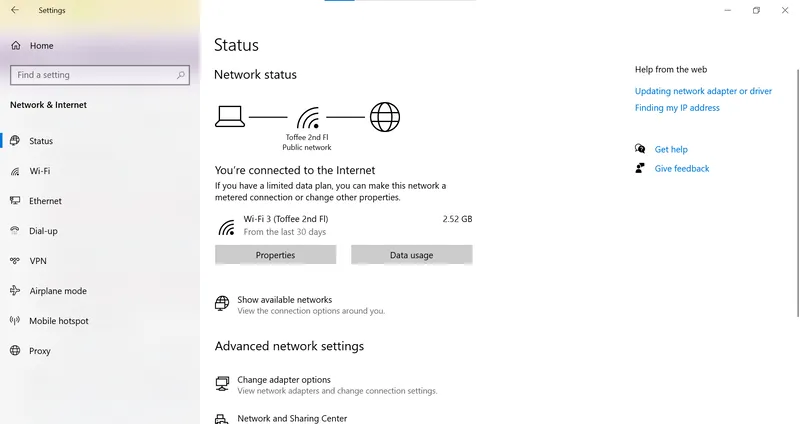This screenshot has height=424, width=800.
Task: Select Show available networks option
Action: (284, 300)
